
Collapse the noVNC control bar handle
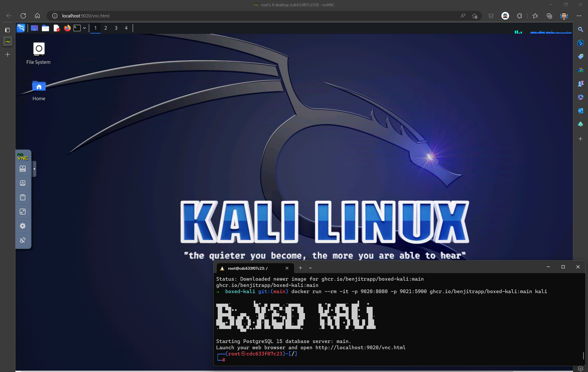[x=34, y=169]
